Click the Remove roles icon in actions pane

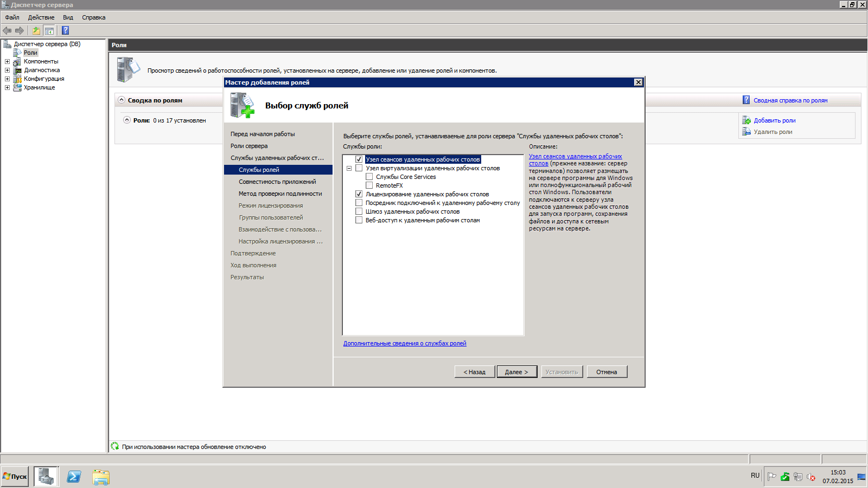pos(746,132)
